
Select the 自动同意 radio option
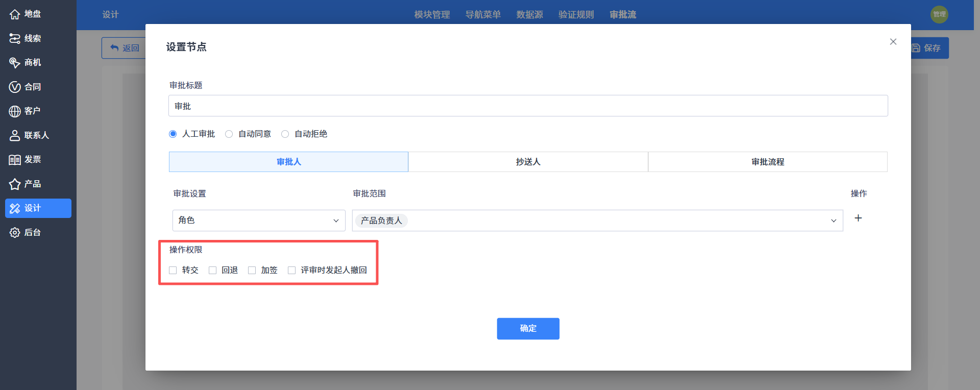point(229,134)
